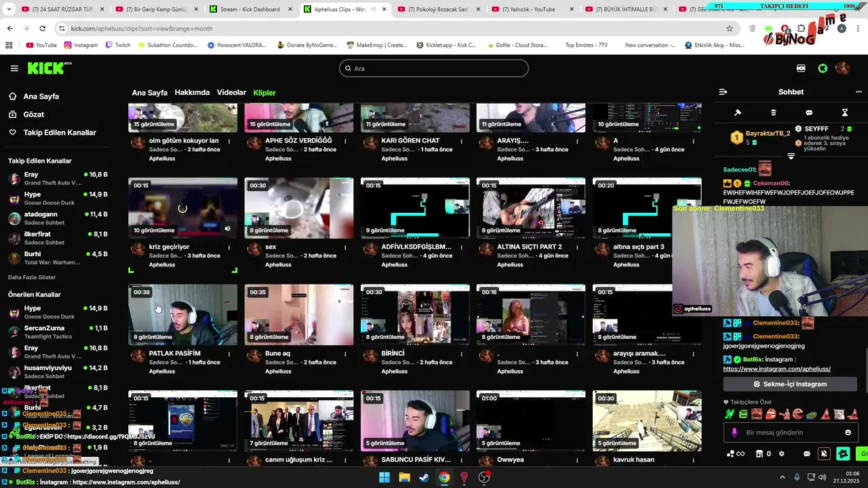Viewport: 868px width, 488px height.
Task: Open the BİRİNCİ clip thumbnail
Action: point(415,314)
